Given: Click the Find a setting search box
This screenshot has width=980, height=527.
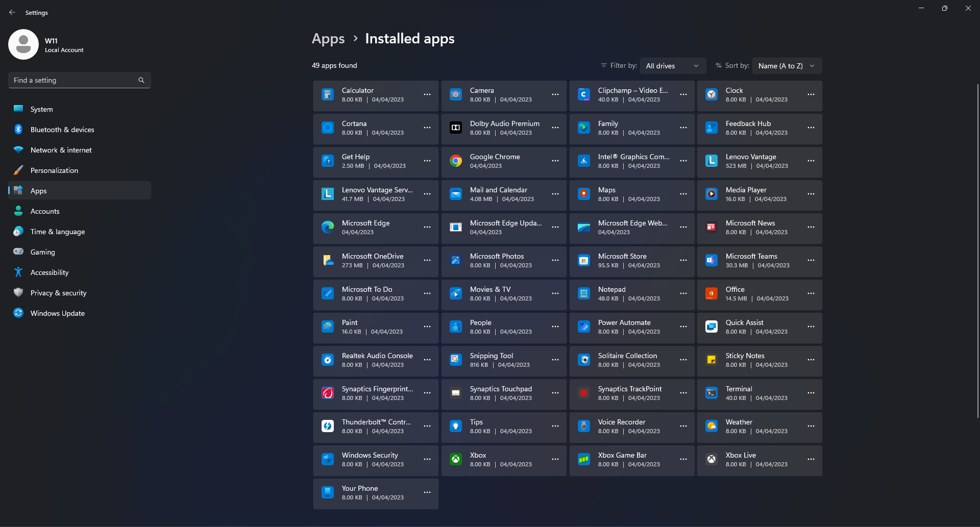Looking at the screenshot, I should [x=80, y=80].
